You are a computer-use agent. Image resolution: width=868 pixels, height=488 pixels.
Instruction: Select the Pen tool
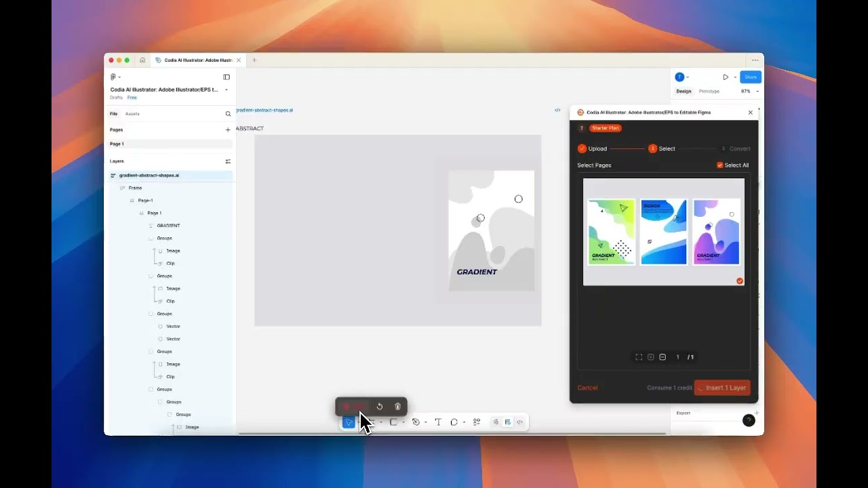pyautogui.click(x=416, y=422)
